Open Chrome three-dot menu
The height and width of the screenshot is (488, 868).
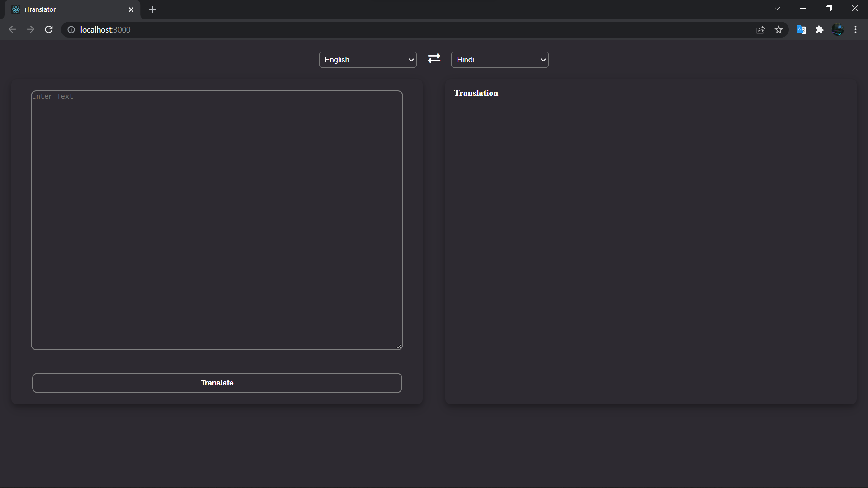coord(855,30)
